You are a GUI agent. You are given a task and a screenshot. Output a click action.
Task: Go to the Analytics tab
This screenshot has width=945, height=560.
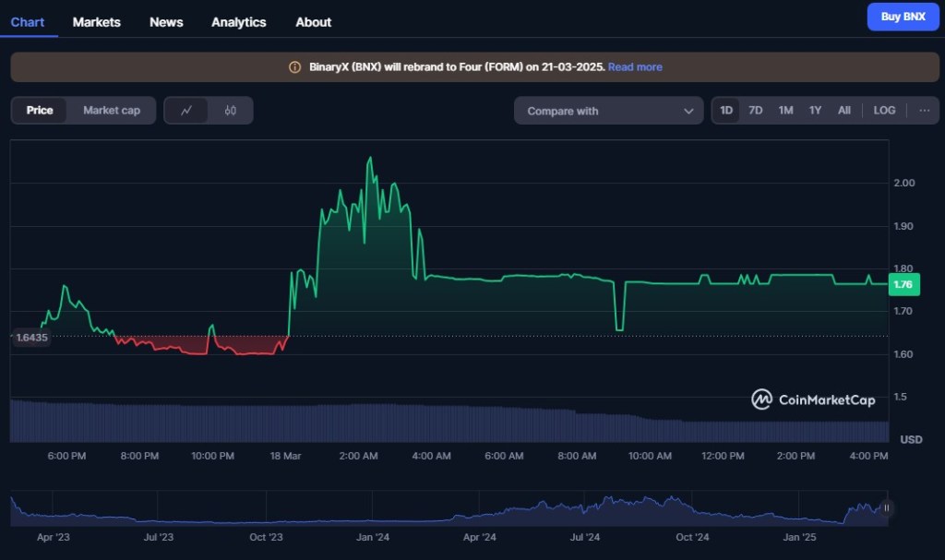click(239, 22)
